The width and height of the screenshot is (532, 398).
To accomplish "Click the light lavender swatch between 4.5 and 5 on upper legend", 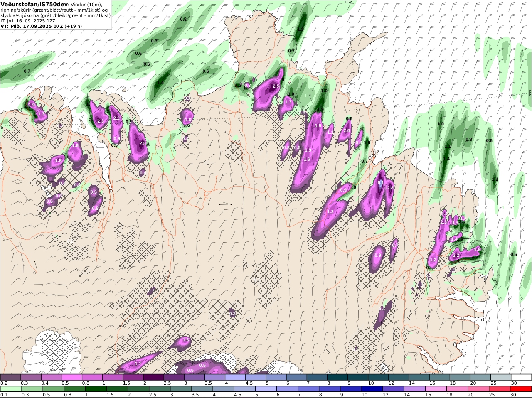I will [256, 377].
